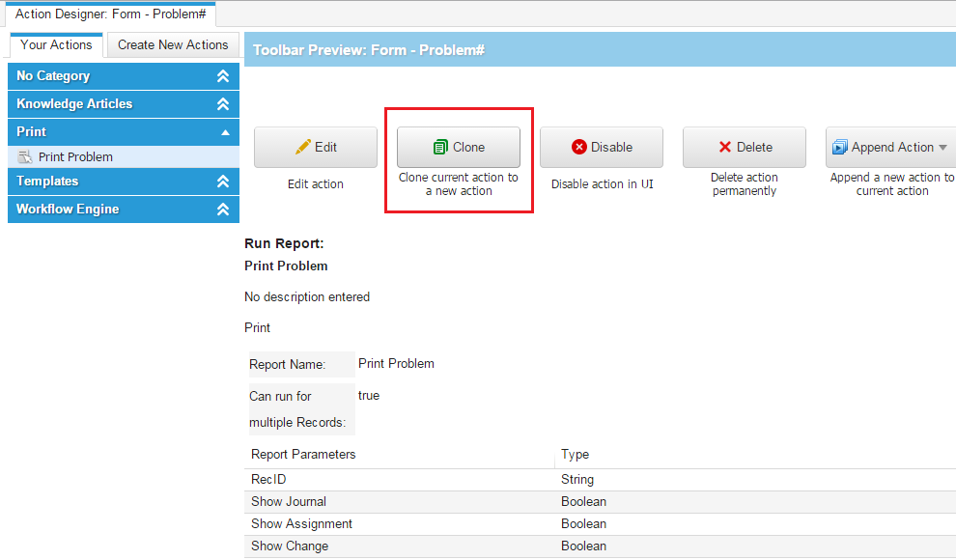This screenshot has height=560, width=956.
Task: Expand the Knowledge Articles section
Action: tap(223, 104)
